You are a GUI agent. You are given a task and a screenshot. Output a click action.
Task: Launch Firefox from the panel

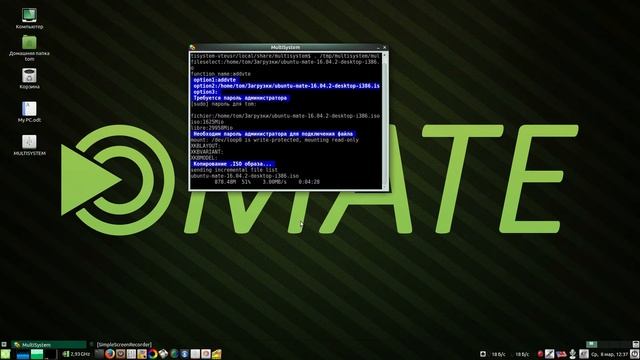point(110,354)
